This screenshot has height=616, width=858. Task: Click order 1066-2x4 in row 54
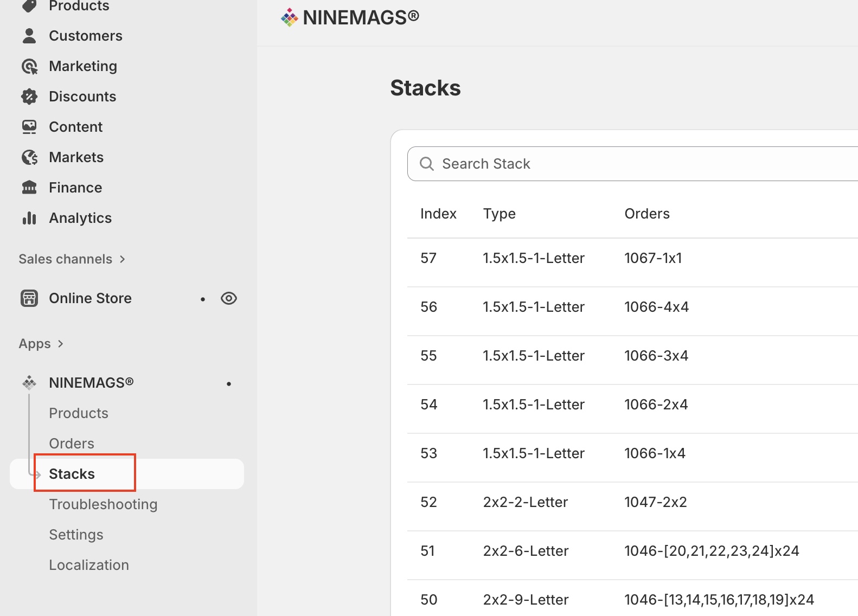pos(656,405)
